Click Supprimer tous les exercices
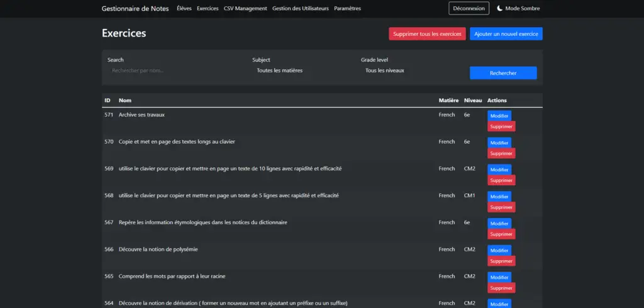Image resolution: width=644 pixels, height=308 pixels. tap(427, 34)
